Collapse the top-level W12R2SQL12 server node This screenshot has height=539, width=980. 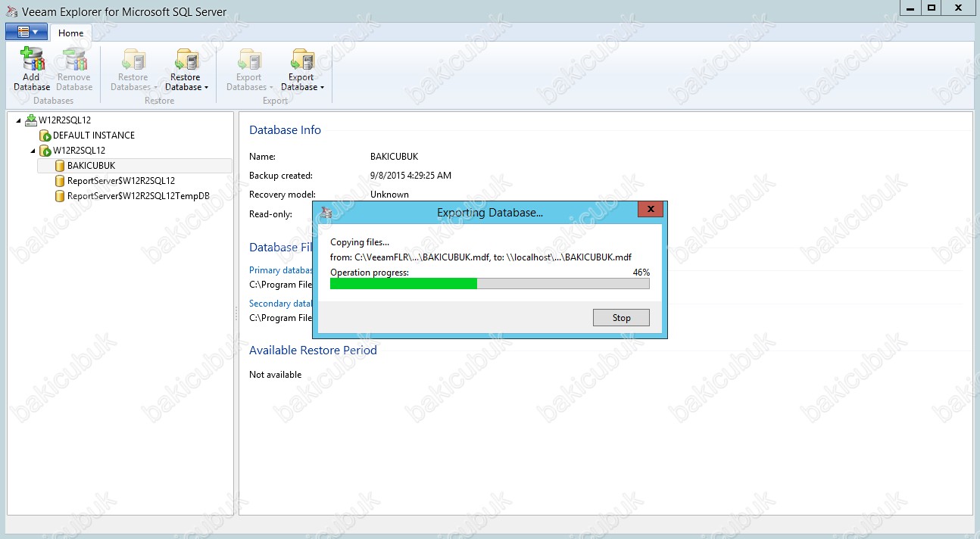coord(18,120)
